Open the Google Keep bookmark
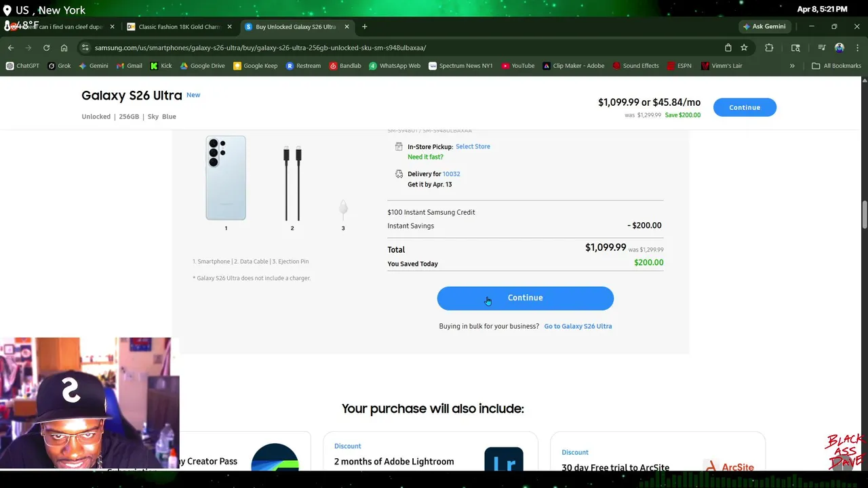Screen dimensions: 868x488 [255, 66]
